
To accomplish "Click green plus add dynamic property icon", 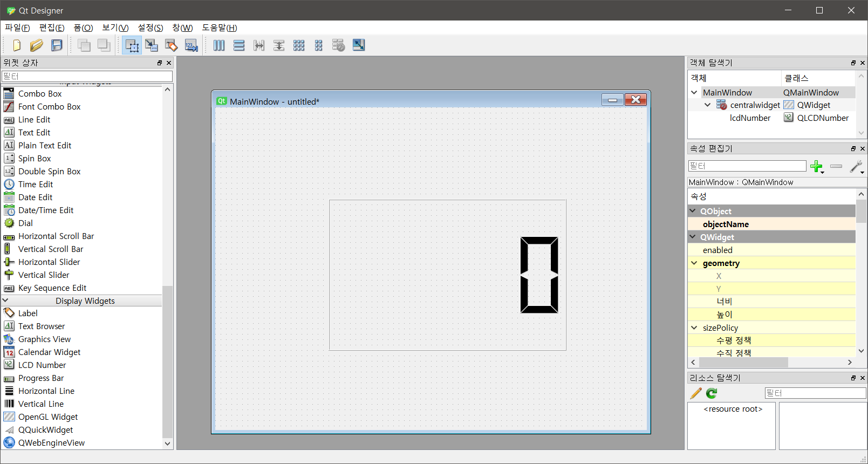I will pos(817,166).
